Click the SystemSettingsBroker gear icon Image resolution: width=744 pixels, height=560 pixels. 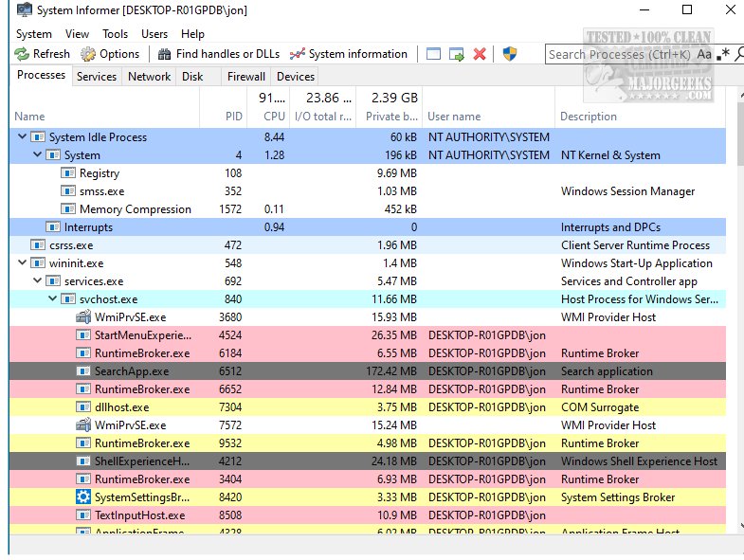click(83, 497)
